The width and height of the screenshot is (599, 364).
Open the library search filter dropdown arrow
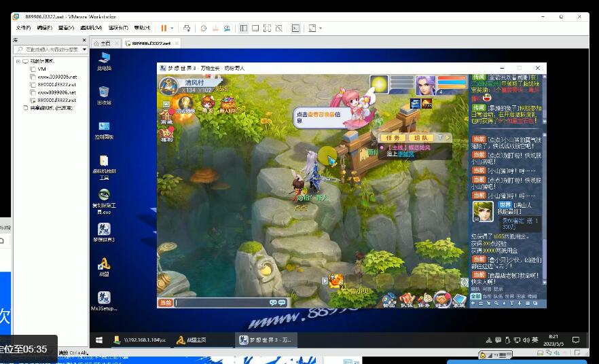point(84,50)
